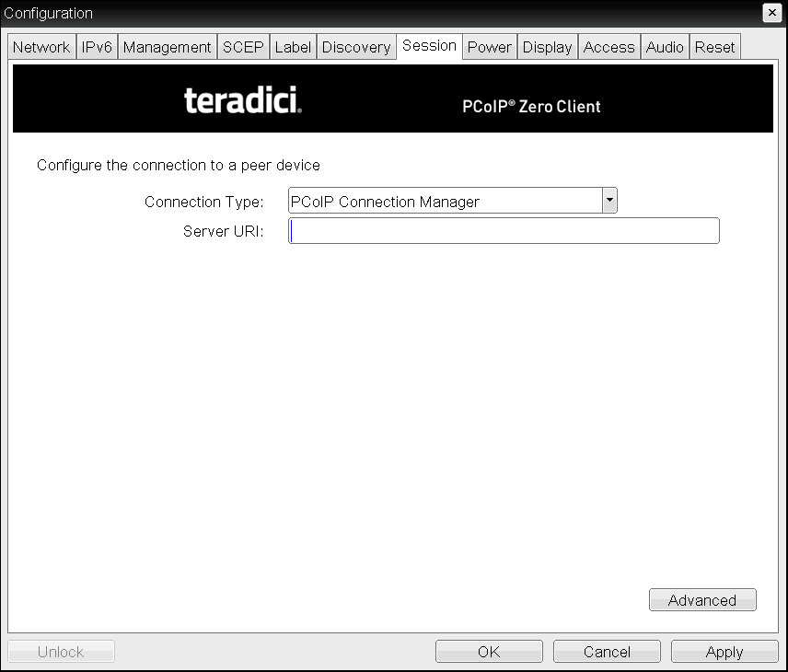Click the 'Configure the connection to a peer device' text
Image resolution: width=788 pixels, height=672 pixels.
coord(179,166)
